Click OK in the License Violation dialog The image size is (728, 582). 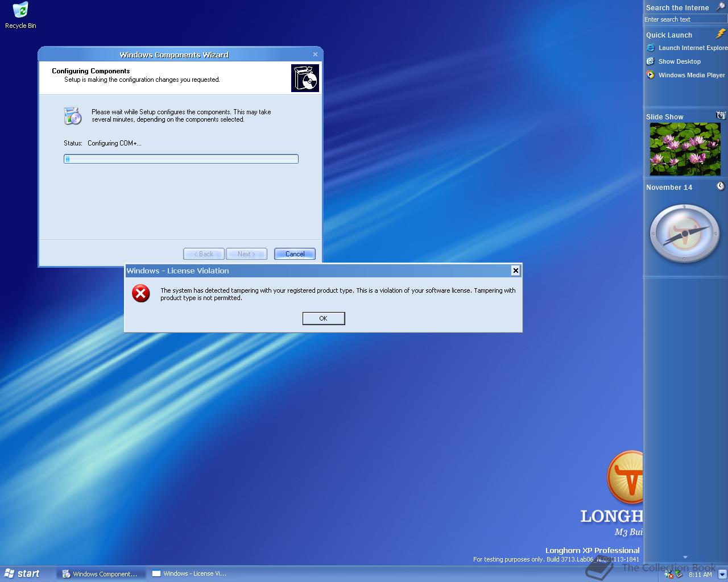[x=324, y=318]
